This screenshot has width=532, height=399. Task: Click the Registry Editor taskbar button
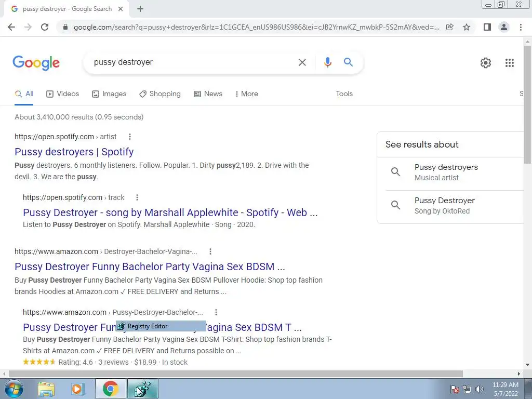coord(143,389)
